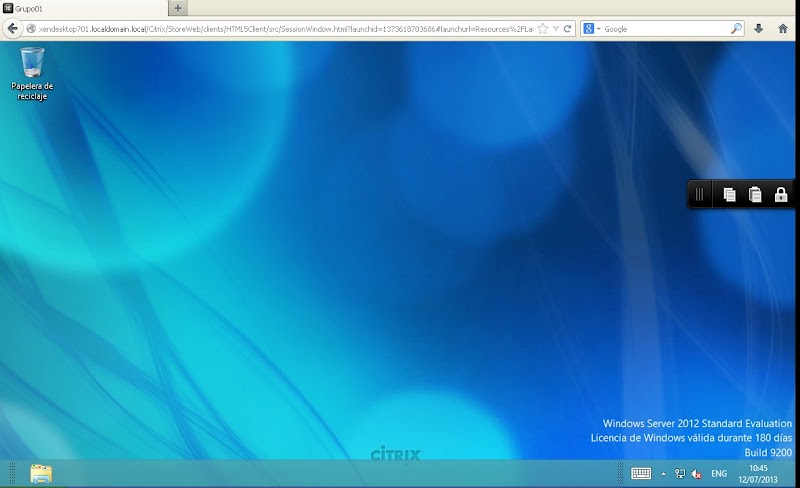
Task: Click the Citrix toolbar copy icon
Action: pos(730,194)
